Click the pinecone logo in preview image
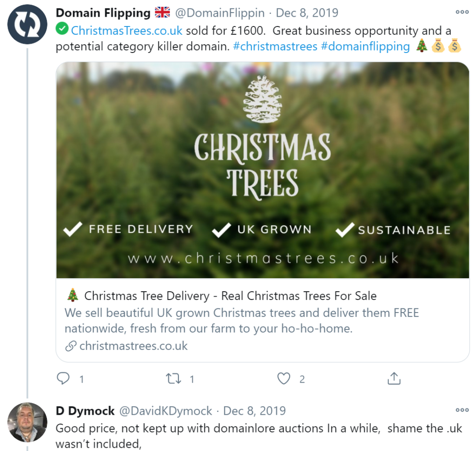The width and height of the screenshot is (476, 451). click(x=263, y=99)
